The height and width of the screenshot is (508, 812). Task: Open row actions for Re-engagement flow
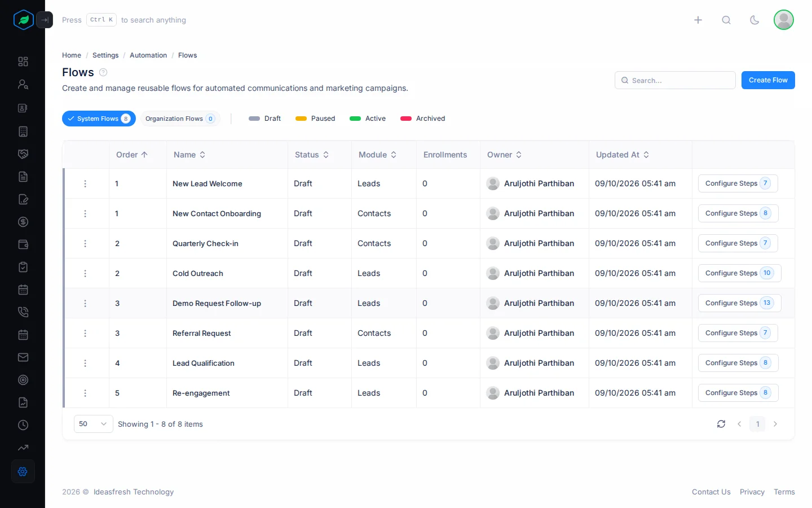[85, 393]
